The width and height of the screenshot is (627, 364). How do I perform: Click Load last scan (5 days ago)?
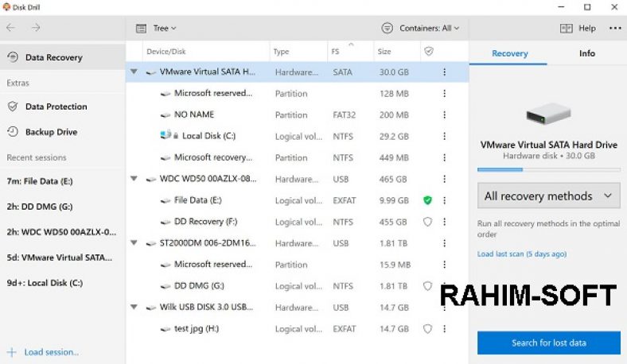[x=521, y=254]
